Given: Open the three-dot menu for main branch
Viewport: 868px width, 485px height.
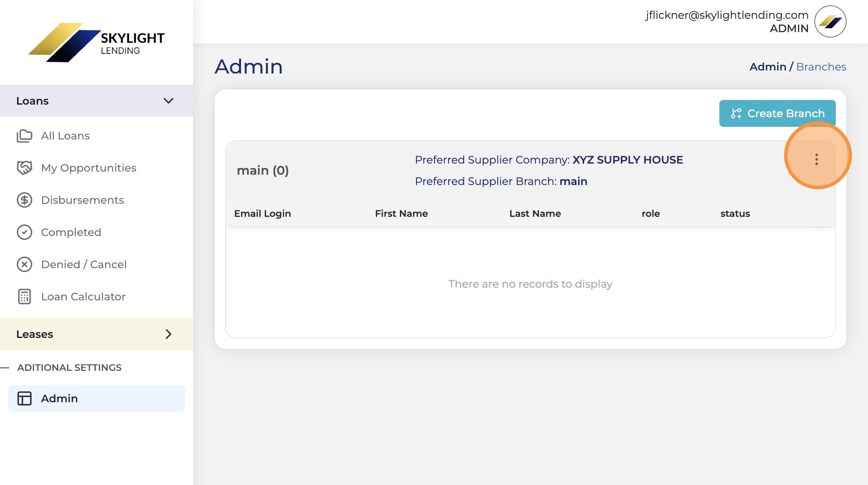Looking at the screenshot, I should tap(816, 159).
